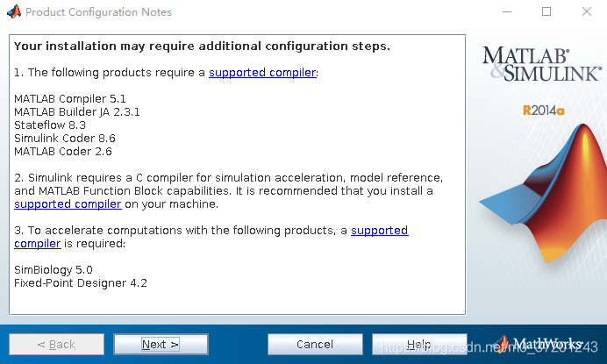Click the Fixed-Point Designer 4.2 entry
Image resolution: width=607 pixels, height=364 pixels.
coord(81,282)
